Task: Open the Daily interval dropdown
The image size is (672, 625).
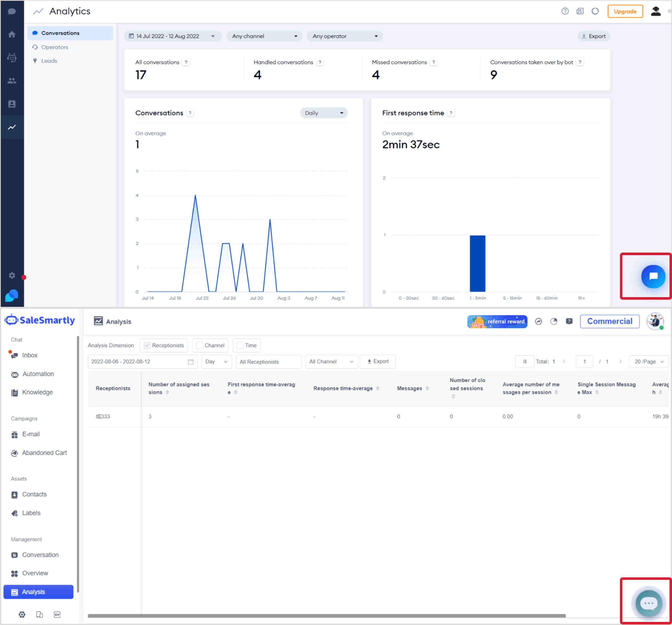Action: 324,113
